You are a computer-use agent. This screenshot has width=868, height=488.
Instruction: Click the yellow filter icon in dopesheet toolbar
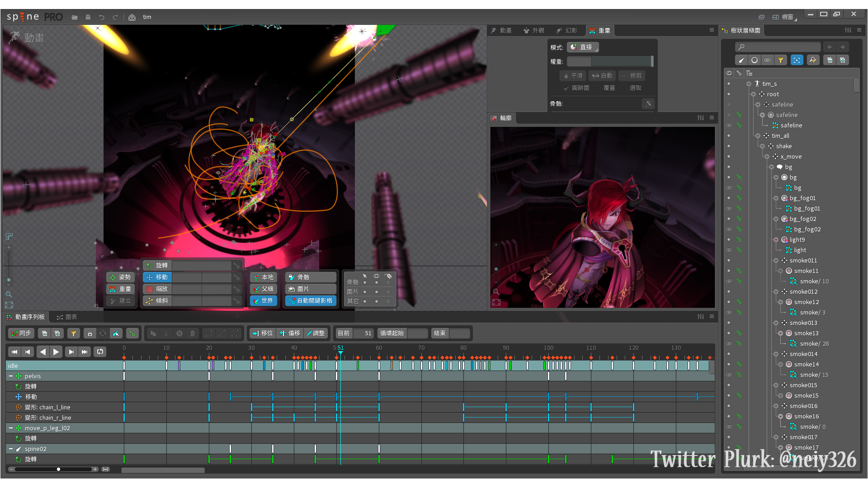click(73, 333)
